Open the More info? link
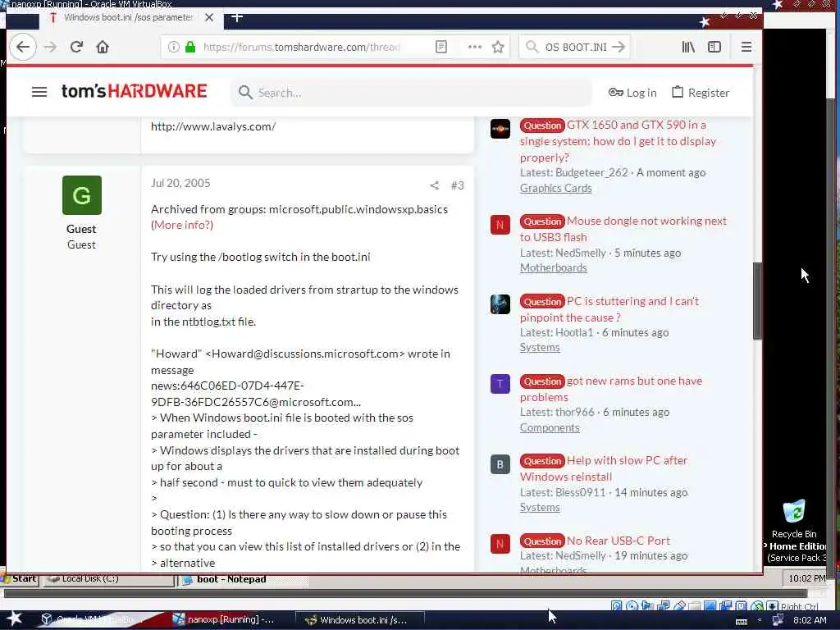Viewport: 840px width, 630px height. pyautogui.click(x=182, y=225)
